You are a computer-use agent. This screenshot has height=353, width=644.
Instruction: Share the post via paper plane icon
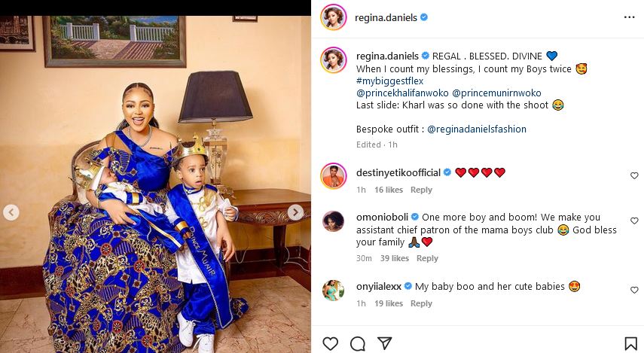tap(384, 343)
